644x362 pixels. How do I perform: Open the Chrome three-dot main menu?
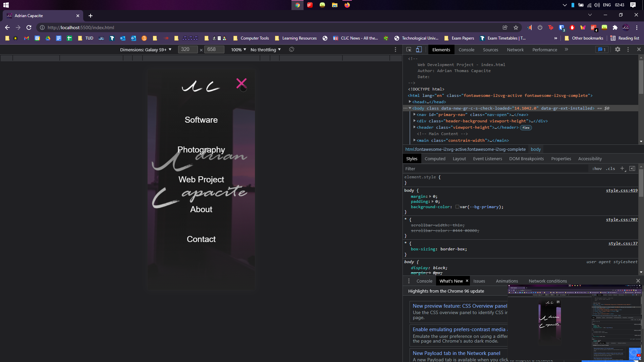637,27
